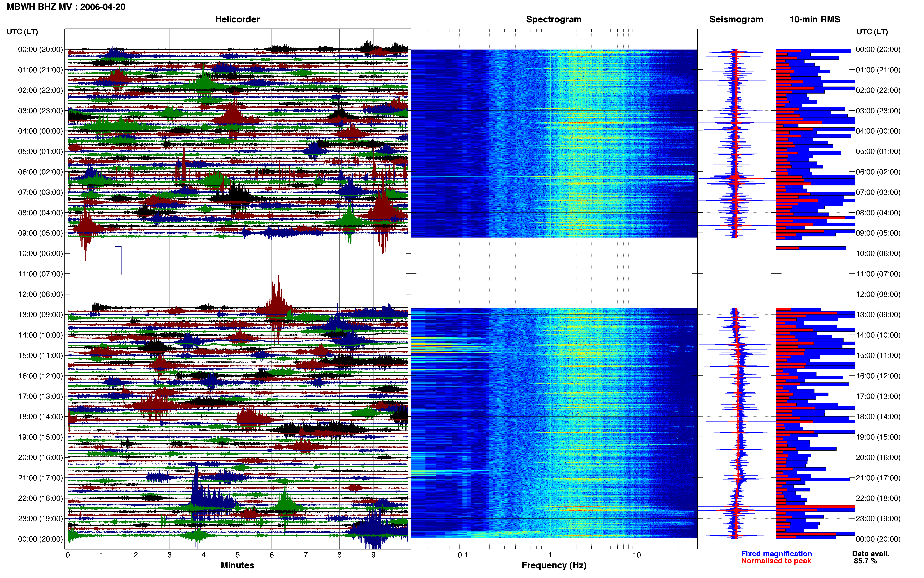Click the left '19:00 (15:00)' time label
This screenshot has height=578, width=924.
pos(41,437)
